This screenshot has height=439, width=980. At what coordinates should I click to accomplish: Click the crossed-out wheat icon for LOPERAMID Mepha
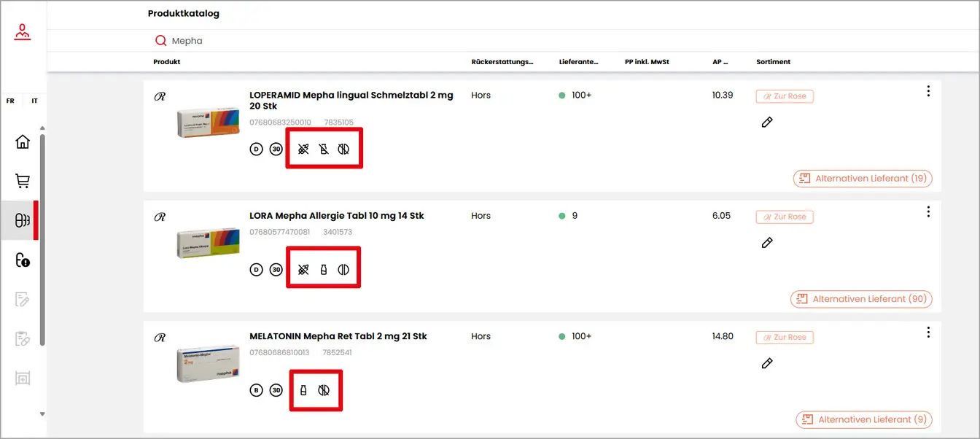pyautogui.click(x=303, y=149)
